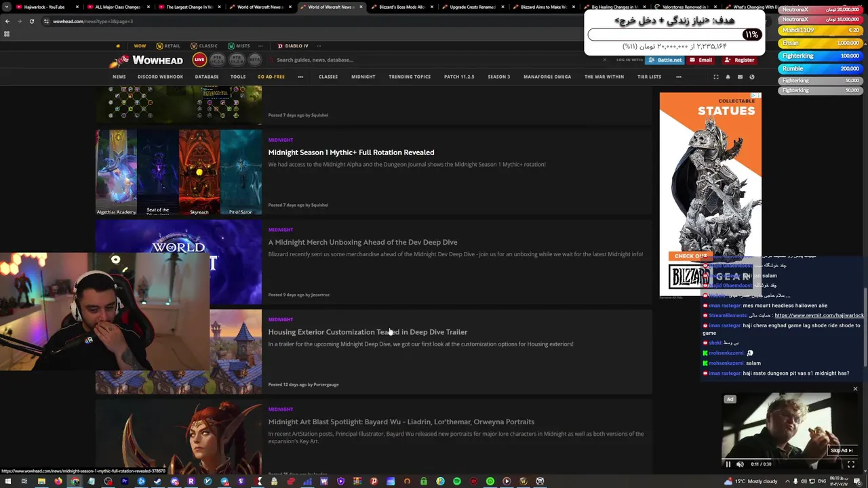Open the Tools menu
Screen dimensions: 868x488
tap(238, 77)
